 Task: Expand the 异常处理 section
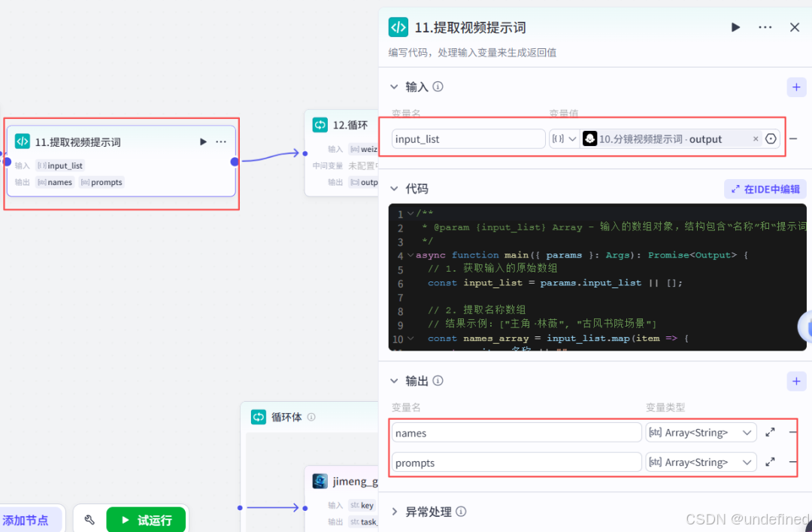[394, 512]
